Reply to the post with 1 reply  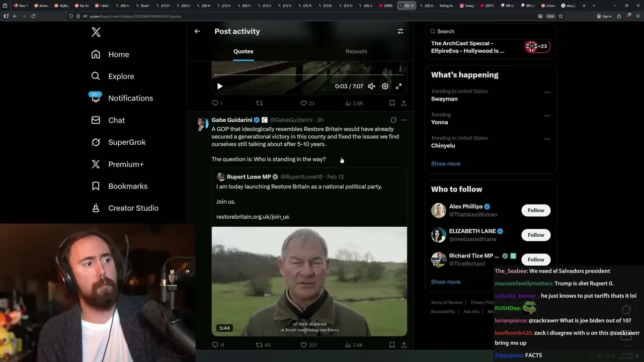point(217,103)
